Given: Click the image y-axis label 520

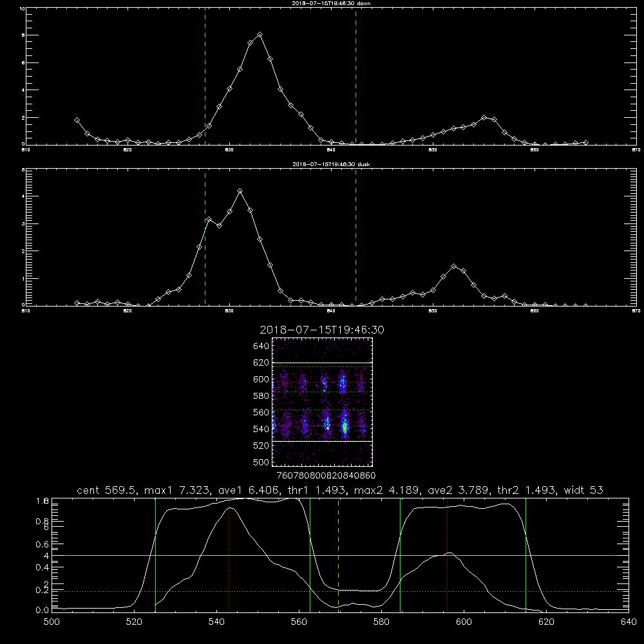Looking at the screenshot, I should click(261, 446).
